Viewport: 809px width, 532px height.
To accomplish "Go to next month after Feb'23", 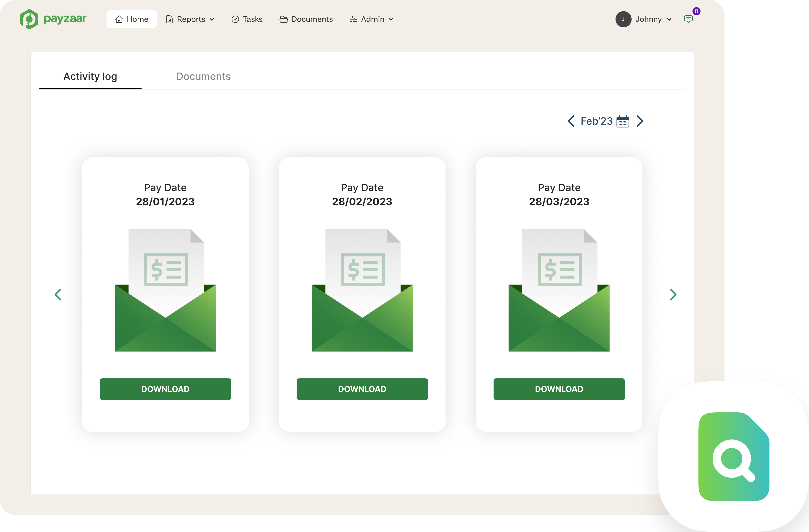I will point(640,121).
